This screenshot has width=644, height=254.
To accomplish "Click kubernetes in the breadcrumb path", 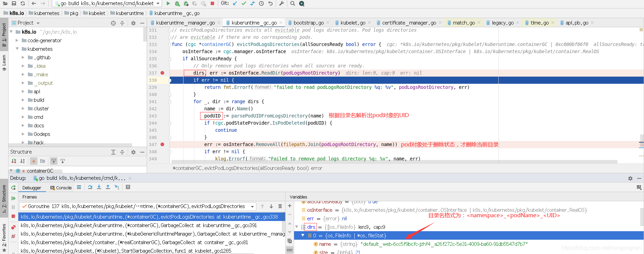I will pyautogui.click(x=47, y=13).
